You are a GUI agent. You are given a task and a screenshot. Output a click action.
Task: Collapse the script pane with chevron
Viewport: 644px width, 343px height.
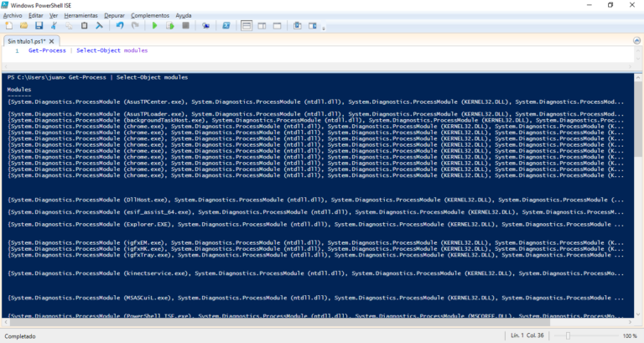635,40
